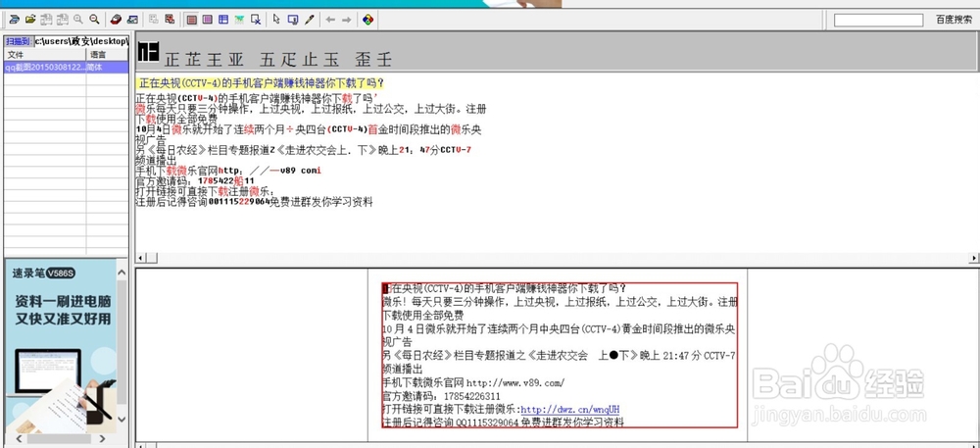This screenshot has height=448, width=980.
Task: Click the cyan image region icon
Action: [x=239, y=20]
